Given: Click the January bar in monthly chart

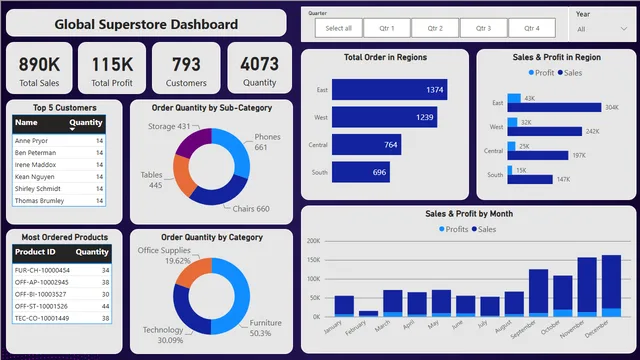Looking at the screenshot, I should click(344, 306).
